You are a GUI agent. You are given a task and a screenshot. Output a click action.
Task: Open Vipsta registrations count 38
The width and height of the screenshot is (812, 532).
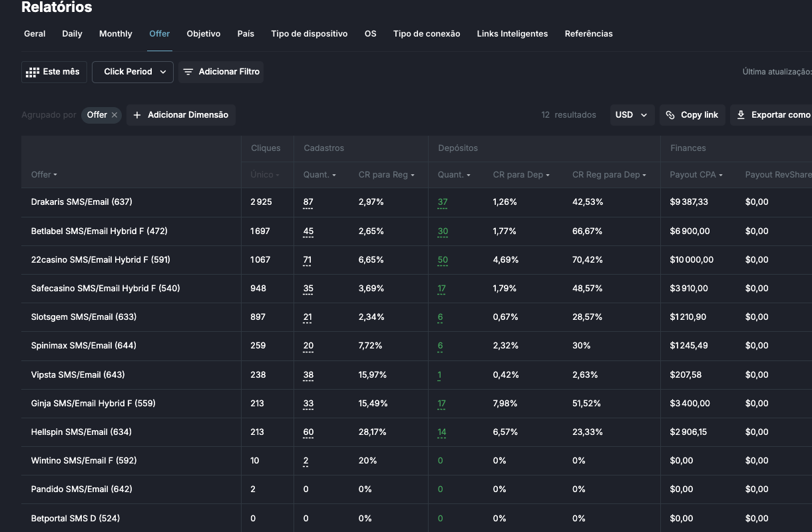pyautogui.click(x=308, y=375)
